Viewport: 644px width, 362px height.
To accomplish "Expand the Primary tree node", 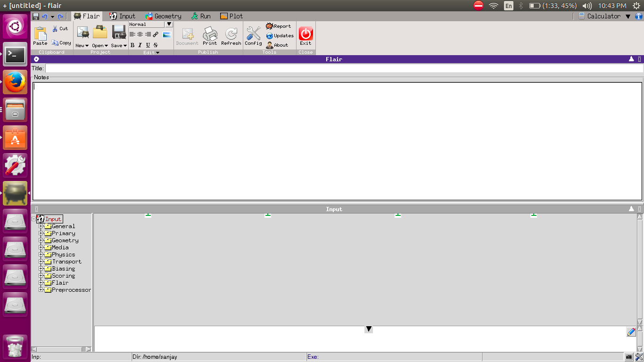I will 41,233.
